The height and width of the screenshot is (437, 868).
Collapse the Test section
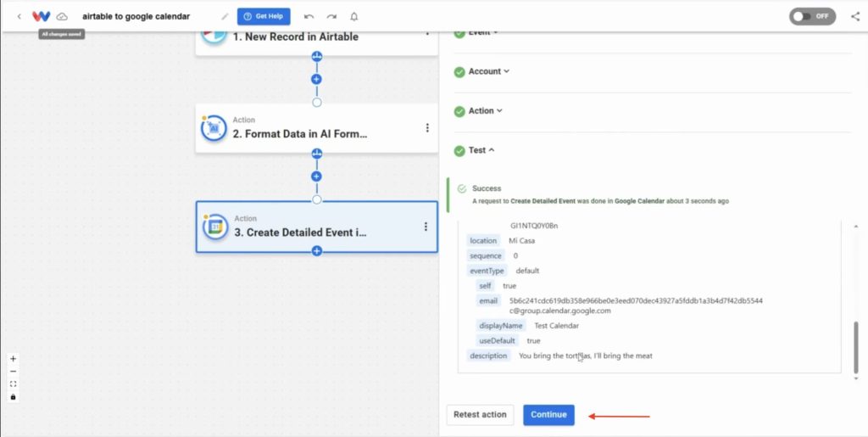point(481,150)
